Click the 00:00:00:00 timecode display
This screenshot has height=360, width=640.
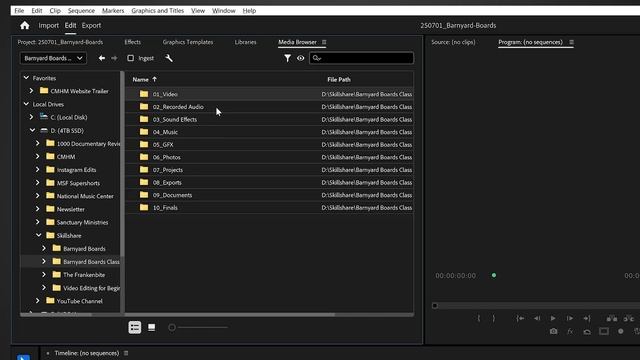coord(456,276)
